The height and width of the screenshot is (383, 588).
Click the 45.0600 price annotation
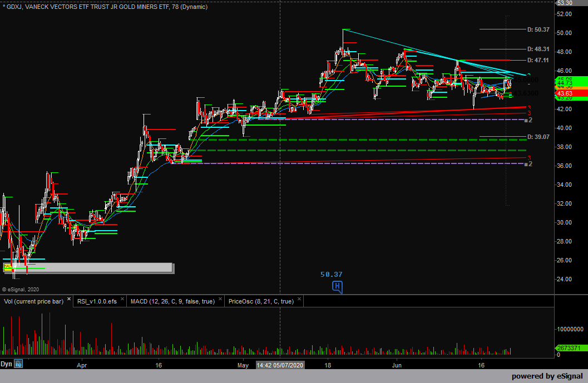[x=526, y=80]
